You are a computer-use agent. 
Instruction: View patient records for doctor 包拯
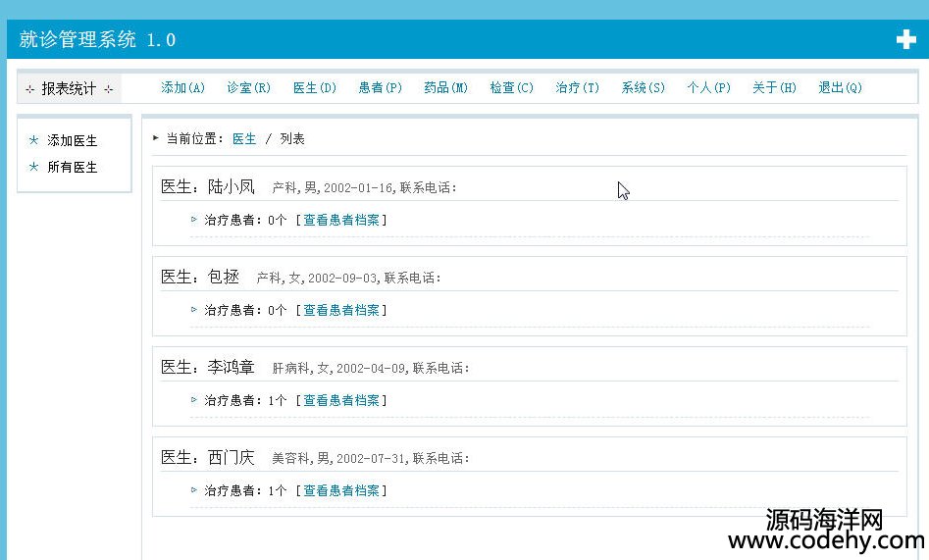[341, 310]
